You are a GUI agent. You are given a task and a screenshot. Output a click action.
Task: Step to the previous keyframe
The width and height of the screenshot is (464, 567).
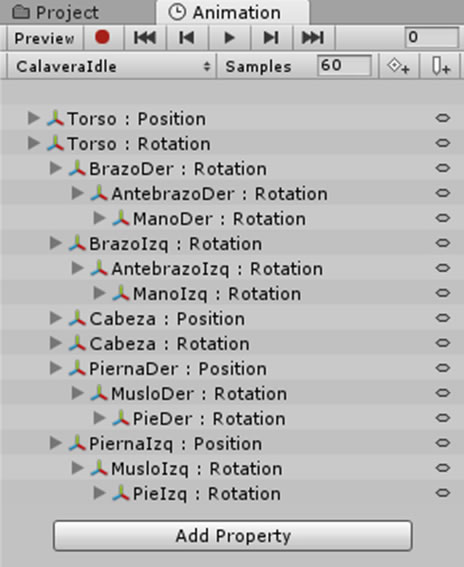coord(187,37)
